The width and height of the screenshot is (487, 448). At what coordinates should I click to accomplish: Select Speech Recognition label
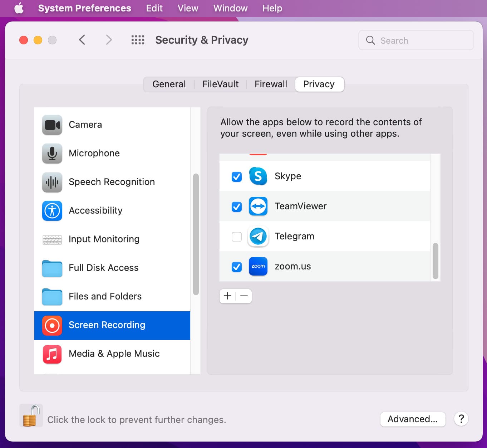[112, 182]
